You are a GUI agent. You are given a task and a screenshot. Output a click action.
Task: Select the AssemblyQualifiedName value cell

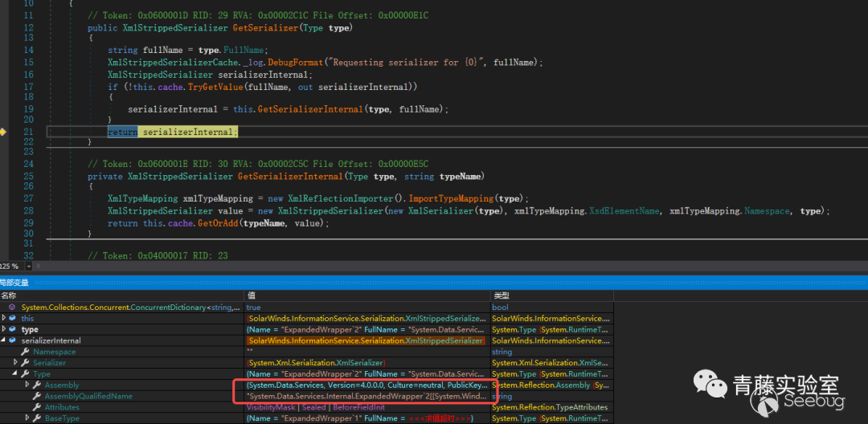click(366, 397)
